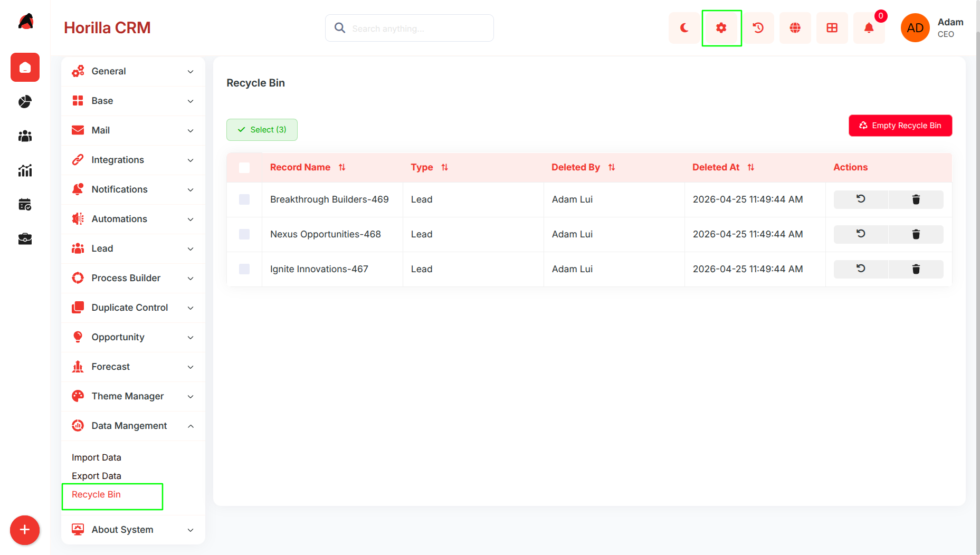The image size is (980, 555).
Task: Go to home icon in left rail
Action: (x=25, y=68)
